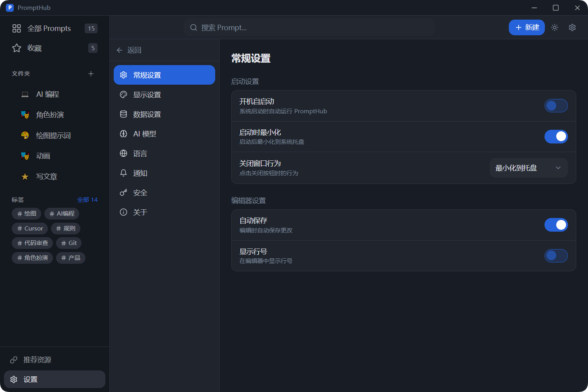
Task: Click the masks icon of 动画 folder
Action: point(25,156)
